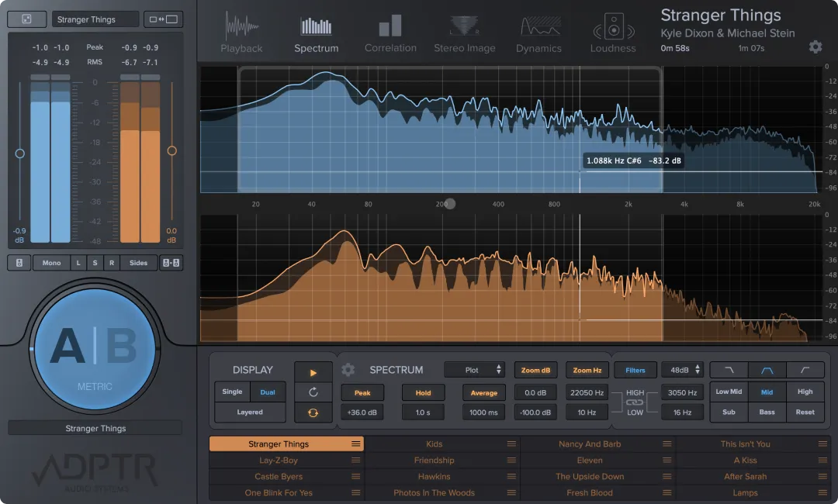Click the window size toggle icon

[164, 19]
